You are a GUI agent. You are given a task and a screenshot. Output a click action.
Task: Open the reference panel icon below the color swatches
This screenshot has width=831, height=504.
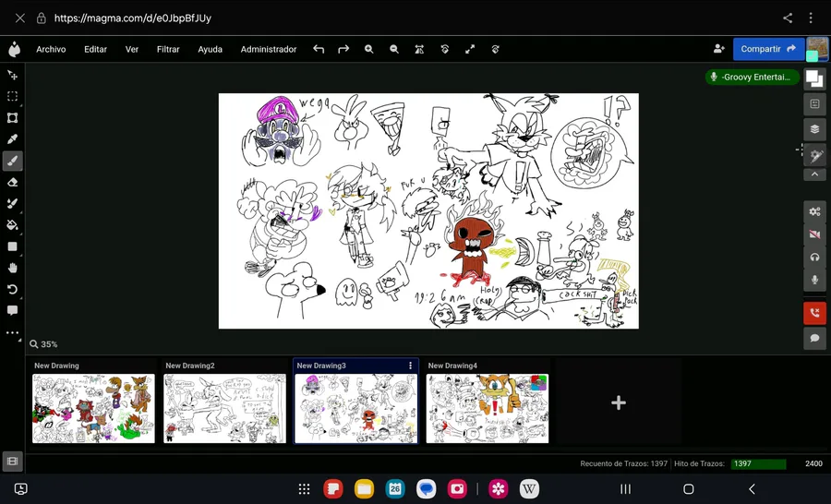pos(814,104)
